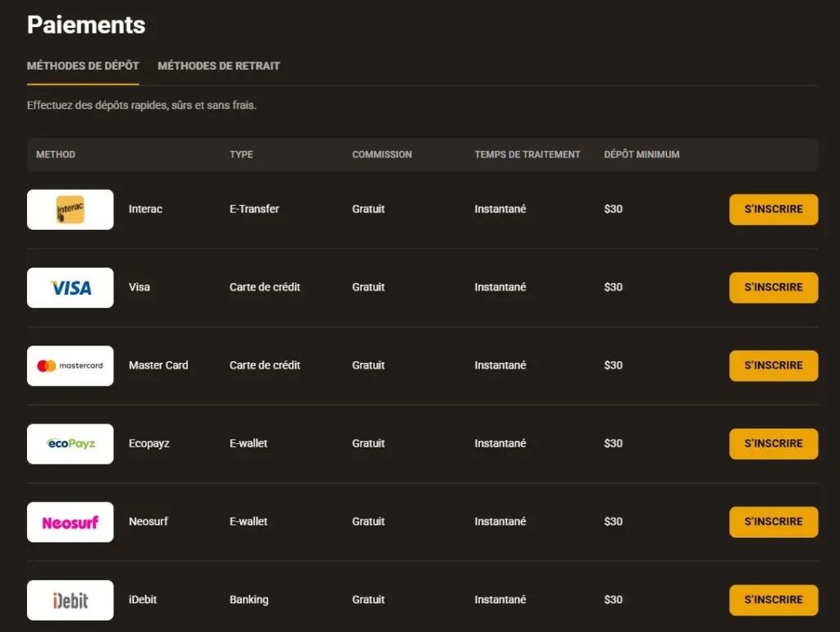
Task: Click Instantané in the Master Card row
Action: coord(500,365)
